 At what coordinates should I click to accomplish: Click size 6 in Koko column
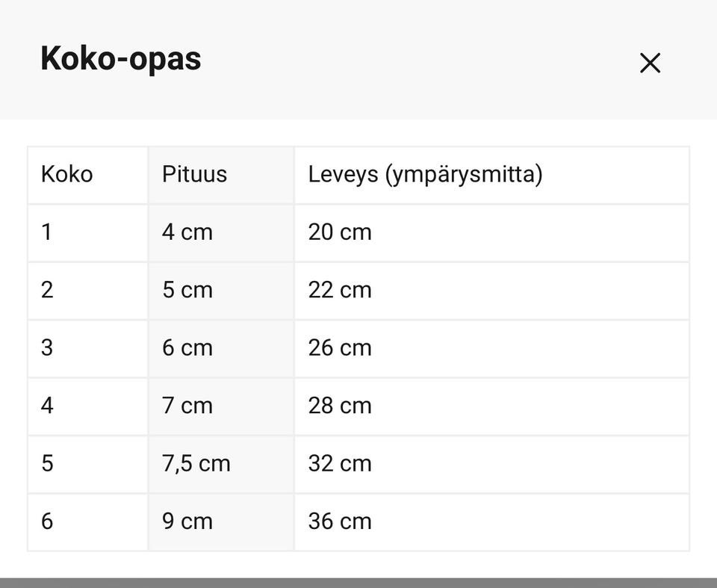(x=88, y=522)
